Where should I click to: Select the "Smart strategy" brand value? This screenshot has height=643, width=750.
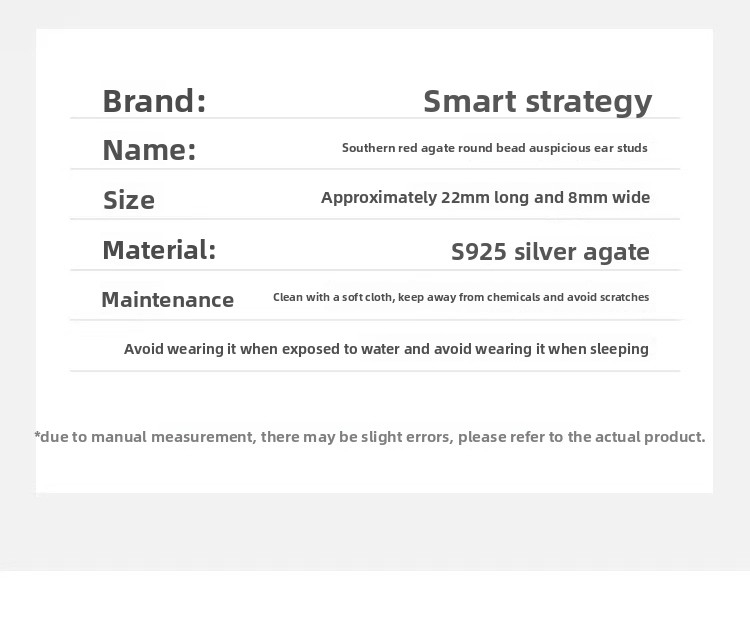(x=537, y=101)
